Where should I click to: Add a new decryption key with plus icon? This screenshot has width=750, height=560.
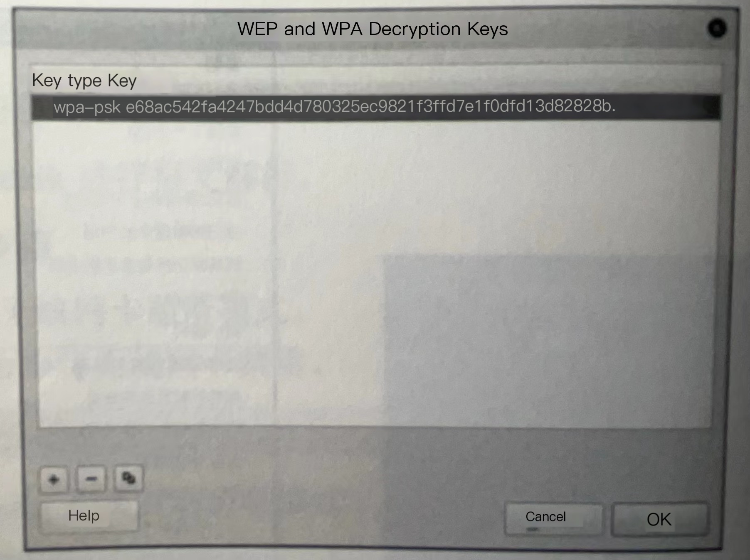click(x=54, y=479)
